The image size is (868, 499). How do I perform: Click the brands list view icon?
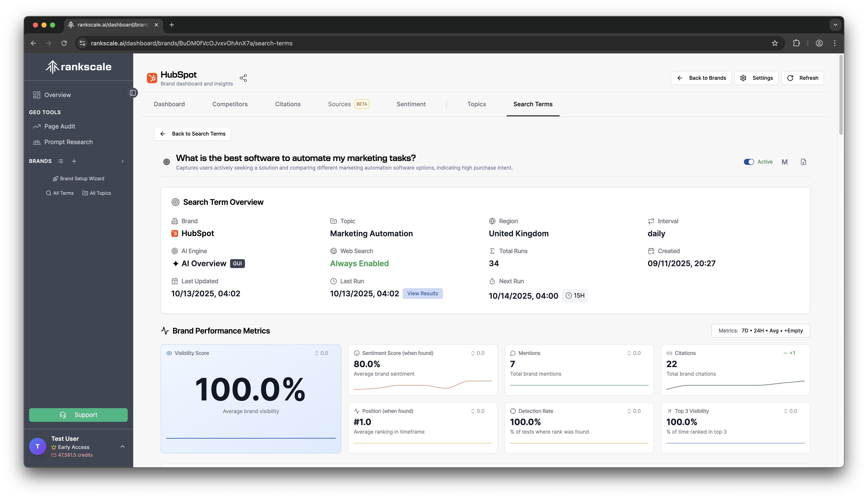click(61, 161)
